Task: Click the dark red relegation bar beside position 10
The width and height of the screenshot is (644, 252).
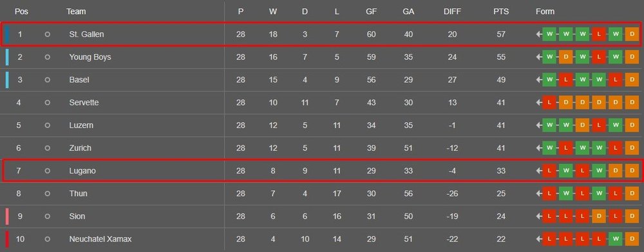Action: pyautogui.click(x=7, y=239)
